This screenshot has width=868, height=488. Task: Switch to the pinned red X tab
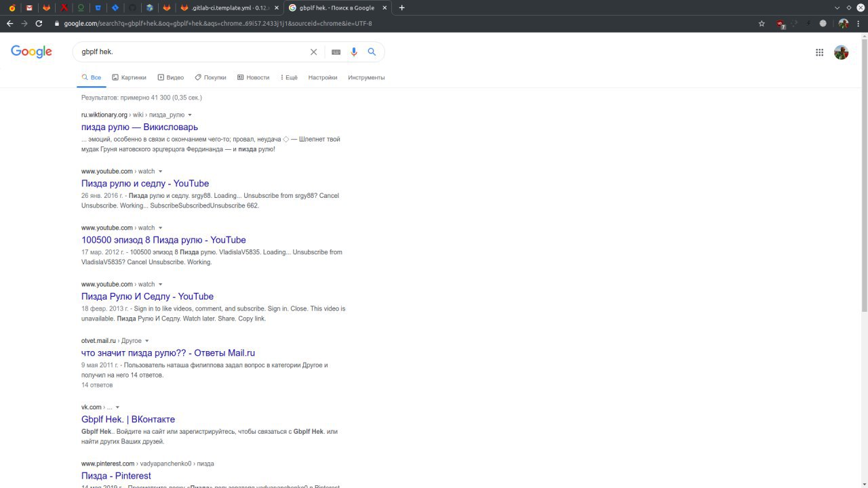64,7
